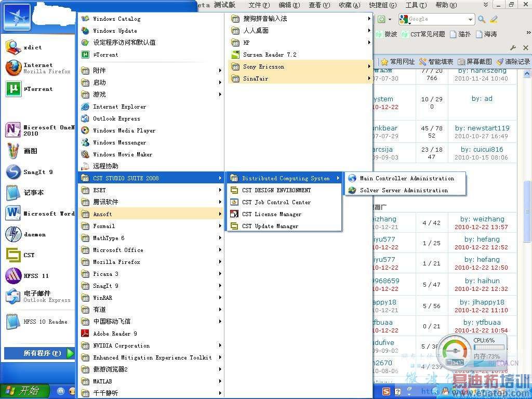The width and height of the screenshot is (532, 399).
Task: Click 屏幕截图 screenshot button
Action: click(x=475, y=61)
